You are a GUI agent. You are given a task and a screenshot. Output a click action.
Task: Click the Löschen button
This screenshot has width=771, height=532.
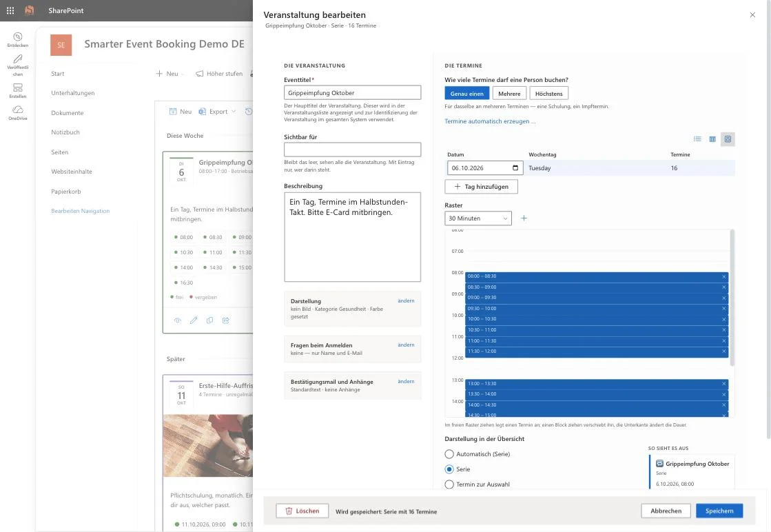click(x=302, y=511)
